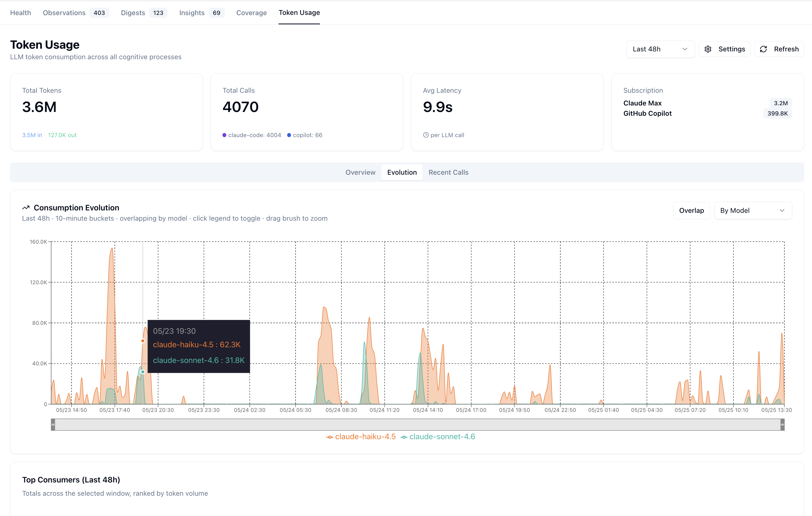Screen dimensions: 812x516
Task: Toggle claude-sonnet-4.6 series in chart legend
Action: tap(438, 437)
